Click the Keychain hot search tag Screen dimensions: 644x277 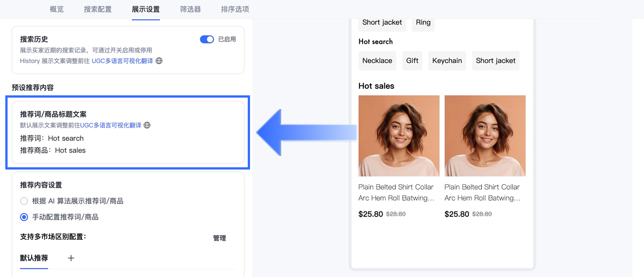pyautogui.click(x=447, y=61)
